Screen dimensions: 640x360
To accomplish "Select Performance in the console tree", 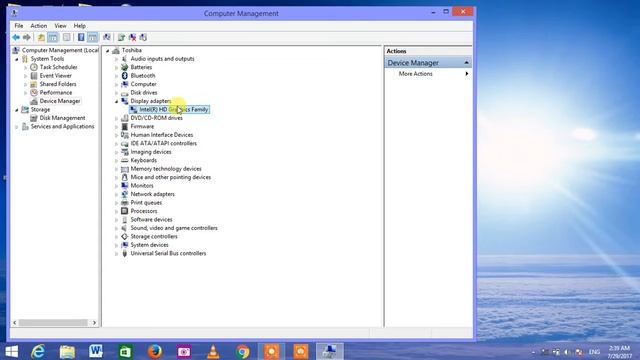I will click(56, 93).
